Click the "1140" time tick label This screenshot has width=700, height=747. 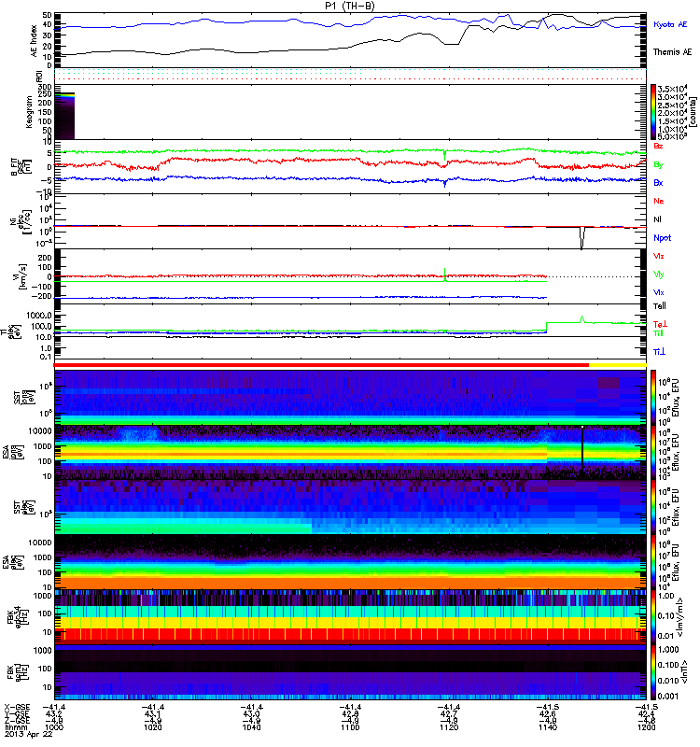[x=548, y=727]
